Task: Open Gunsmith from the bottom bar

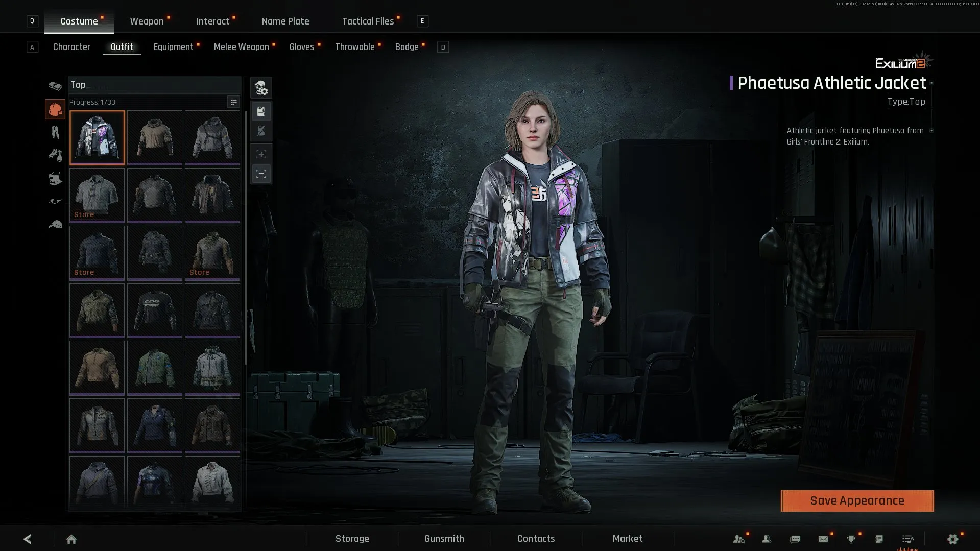Action: point(444,539)
